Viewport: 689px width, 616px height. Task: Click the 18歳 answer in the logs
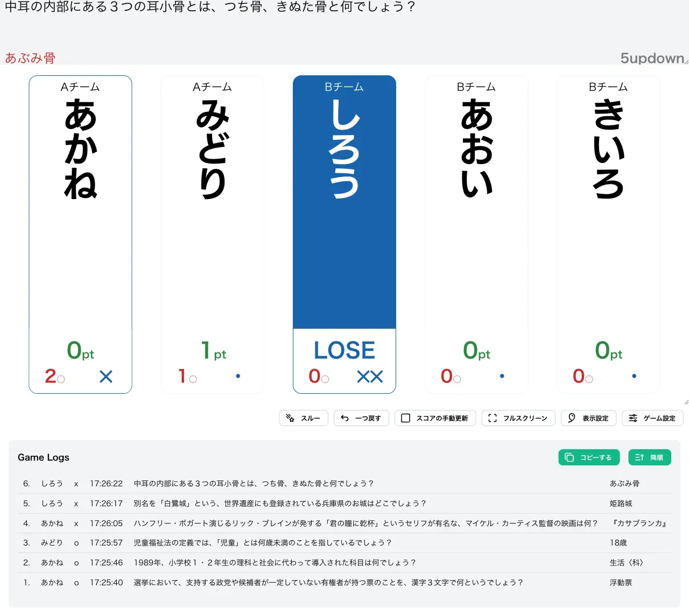618,543
